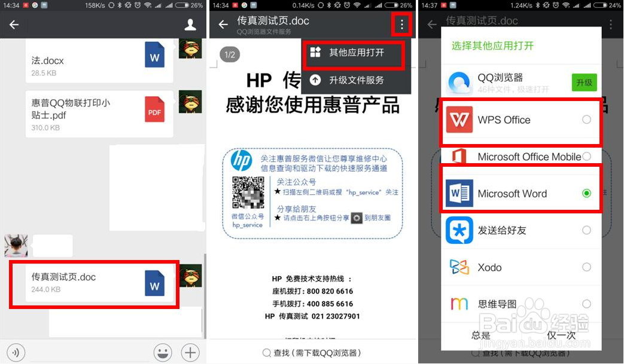The width and height of the screenshot is (624, 364).
Task: Select the Xodo app icon
Action: click(x=460, y=267)
